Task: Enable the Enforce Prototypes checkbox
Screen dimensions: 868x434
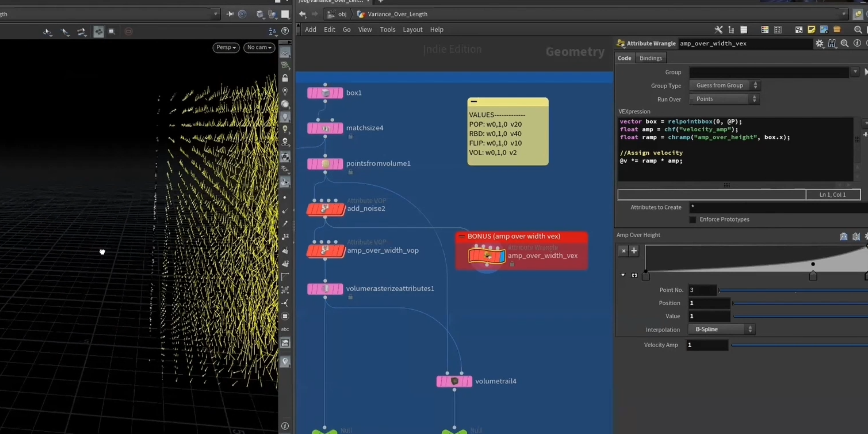Action: pos(692,220)
